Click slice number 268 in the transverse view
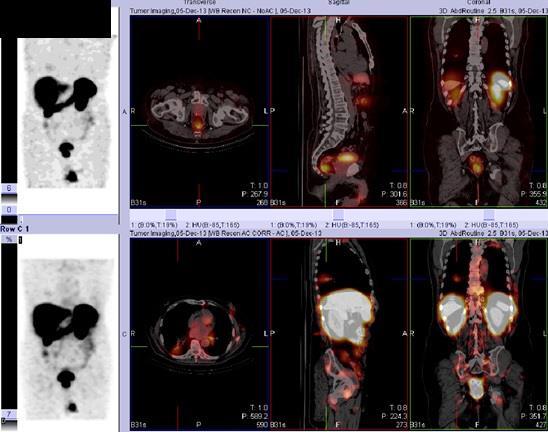The image size is (548, 432). [x=262, y=202]
